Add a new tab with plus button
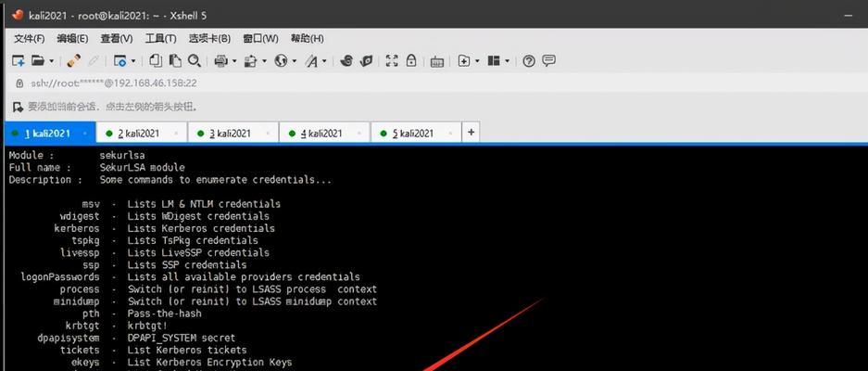 471,133
